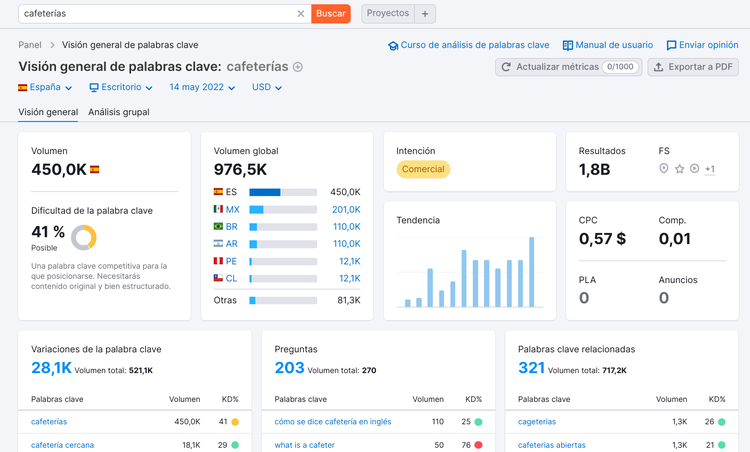Viewport: 750px width, 452px height.
Task: Click the cageterias related keyword
Action: point(537,422)
